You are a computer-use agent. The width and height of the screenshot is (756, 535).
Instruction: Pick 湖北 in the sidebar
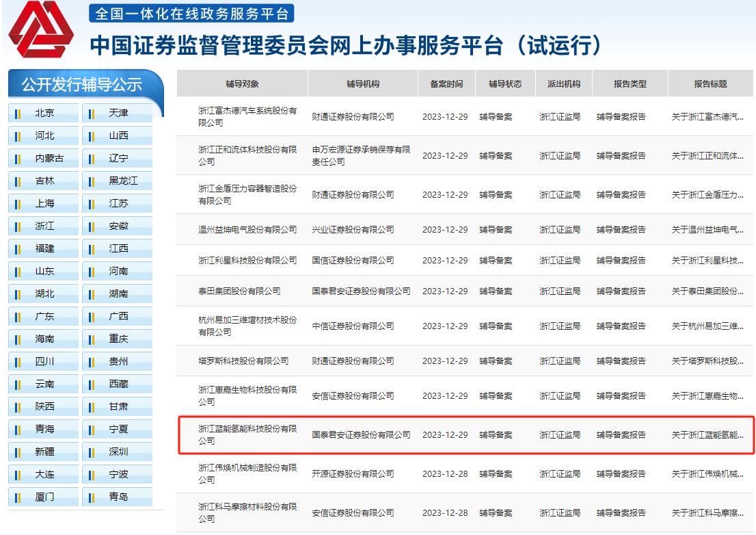pos(43,293)
